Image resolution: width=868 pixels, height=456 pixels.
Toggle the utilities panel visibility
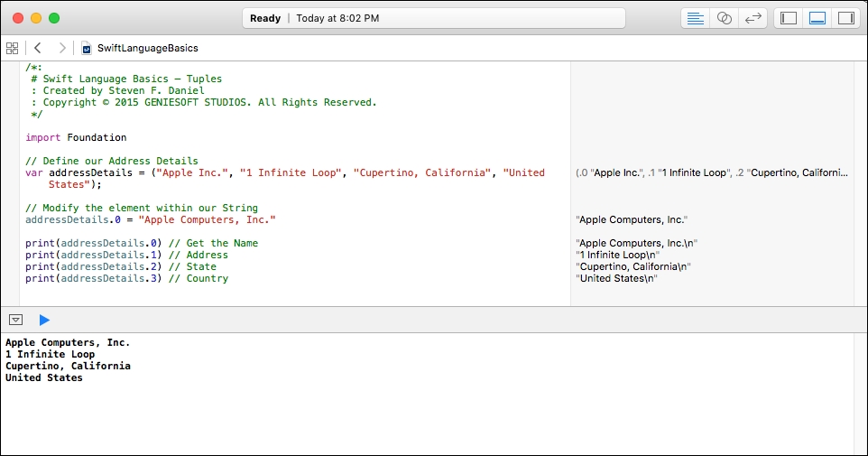[x=845, y=18]
